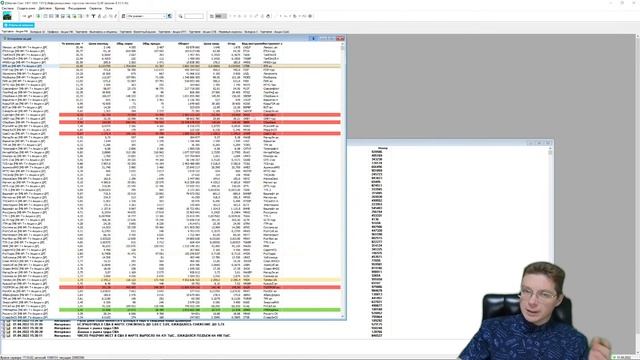Open the Сервисы menu
Screen dimensions: 640x360
95,8
